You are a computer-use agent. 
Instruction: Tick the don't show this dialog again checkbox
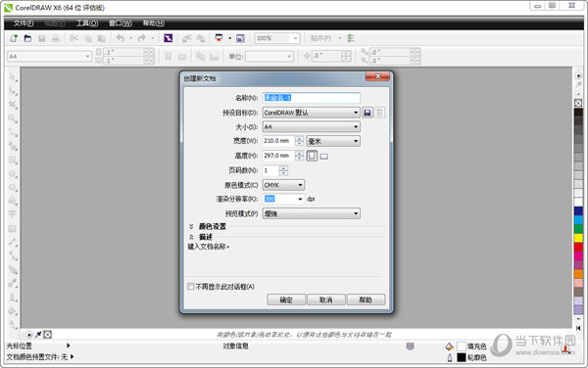click(x=190, y=287)
